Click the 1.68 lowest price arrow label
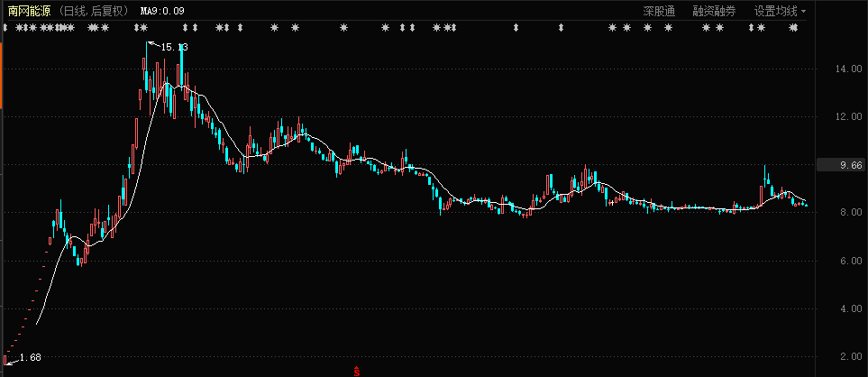 [29, 358]
